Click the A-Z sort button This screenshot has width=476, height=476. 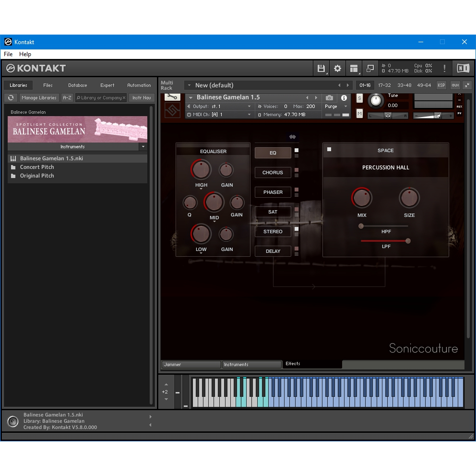[x=67, y=98]
